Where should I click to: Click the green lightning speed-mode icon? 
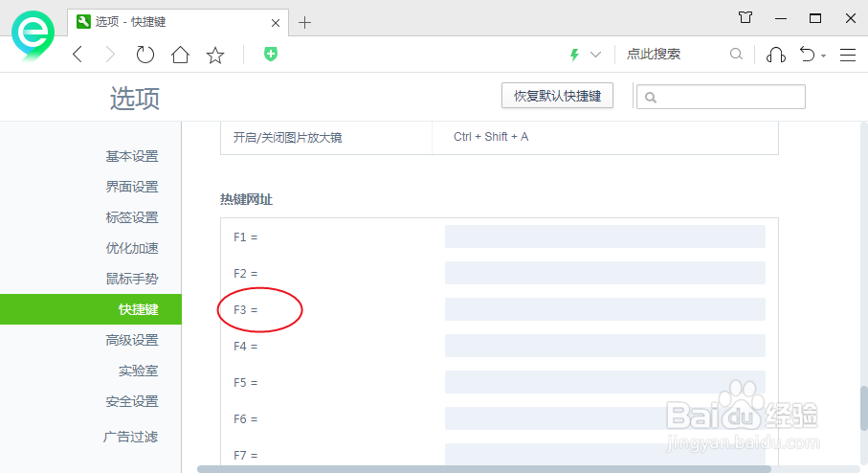tap(574, 55)
